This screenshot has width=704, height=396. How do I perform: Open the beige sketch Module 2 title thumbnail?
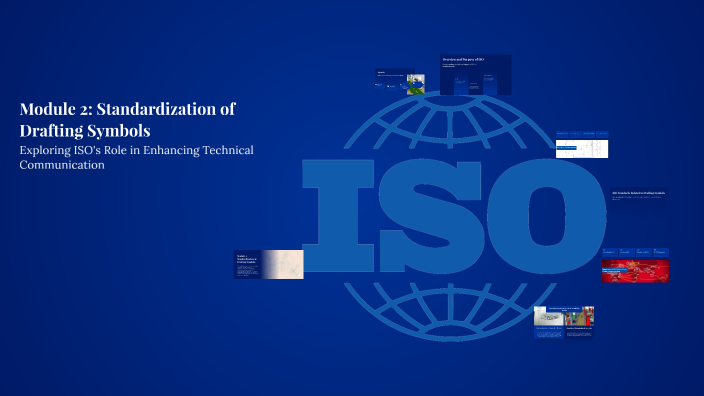click(x=268, y=264)
